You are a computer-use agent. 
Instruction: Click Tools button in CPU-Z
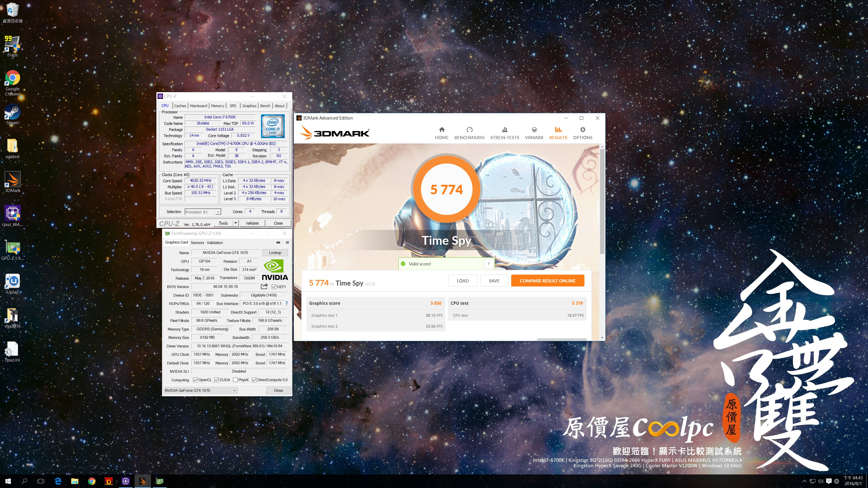pos(223,223)
